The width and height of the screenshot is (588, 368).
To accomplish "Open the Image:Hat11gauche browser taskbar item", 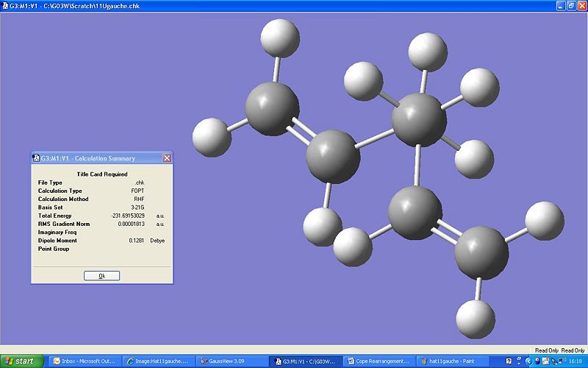I will [x=157, y=361].
